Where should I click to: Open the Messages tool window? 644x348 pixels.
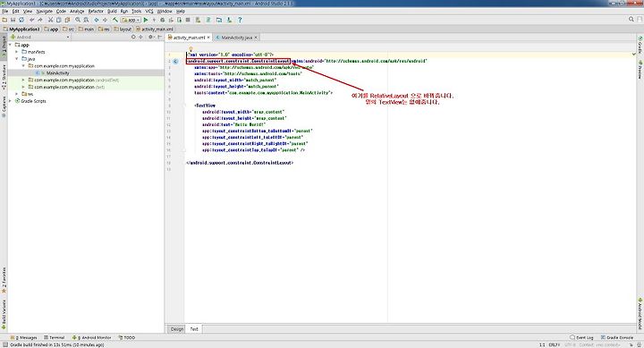click(x=23, y=337)
